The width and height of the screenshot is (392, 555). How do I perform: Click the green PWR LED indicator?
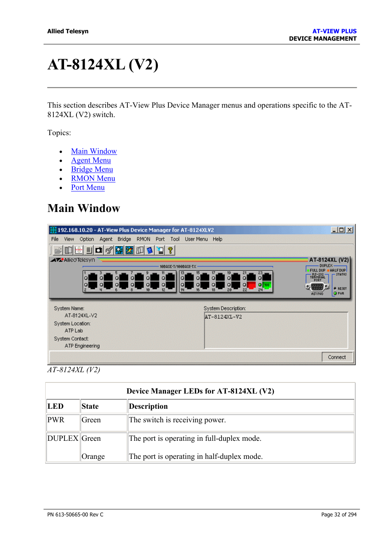coord(335,293)
